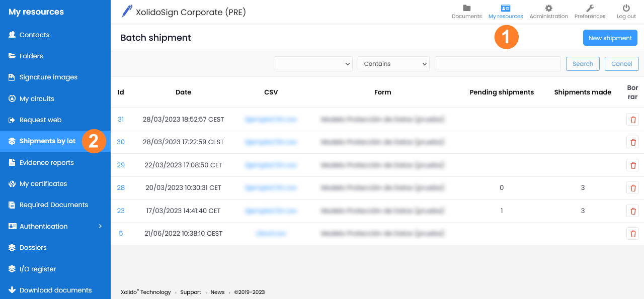Delete shipment 30 with its trash icon
This screenshot has width=644, height=299.
pos(633,142)
